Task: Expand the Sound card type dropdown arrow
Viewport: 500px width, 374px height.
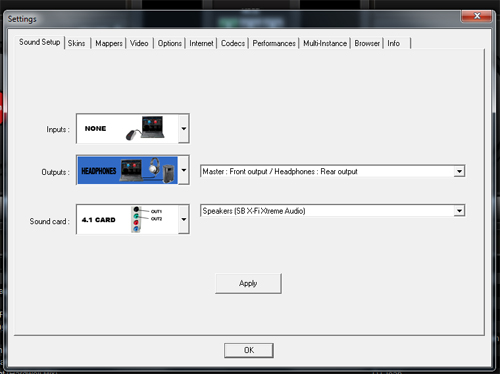Action: (184, 219)
